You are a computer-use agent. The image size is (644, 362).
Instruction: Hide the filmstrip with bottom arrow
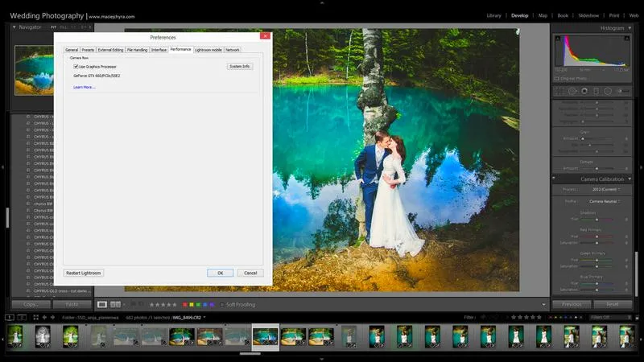click(322, 359)
